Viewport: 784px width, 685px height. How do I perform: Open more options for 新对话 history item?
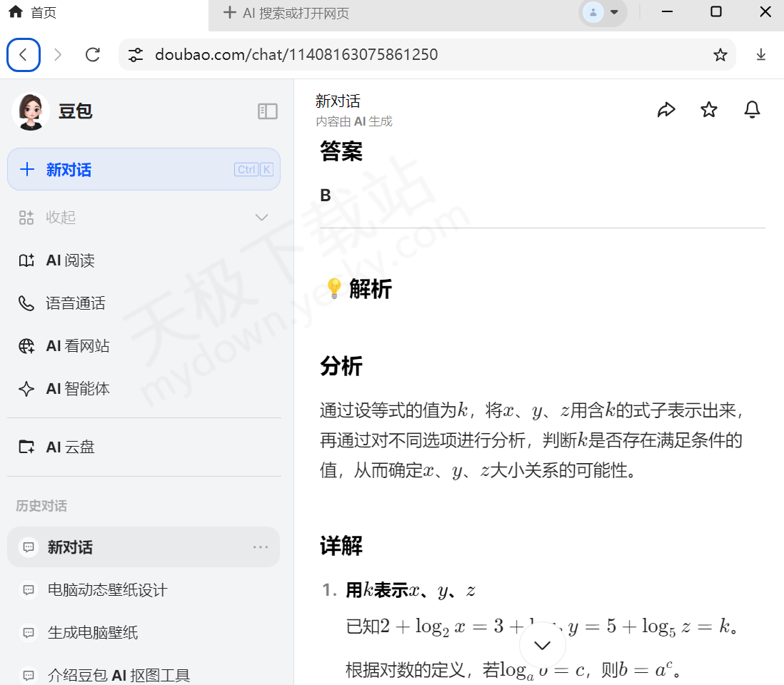tap(261, 547)
